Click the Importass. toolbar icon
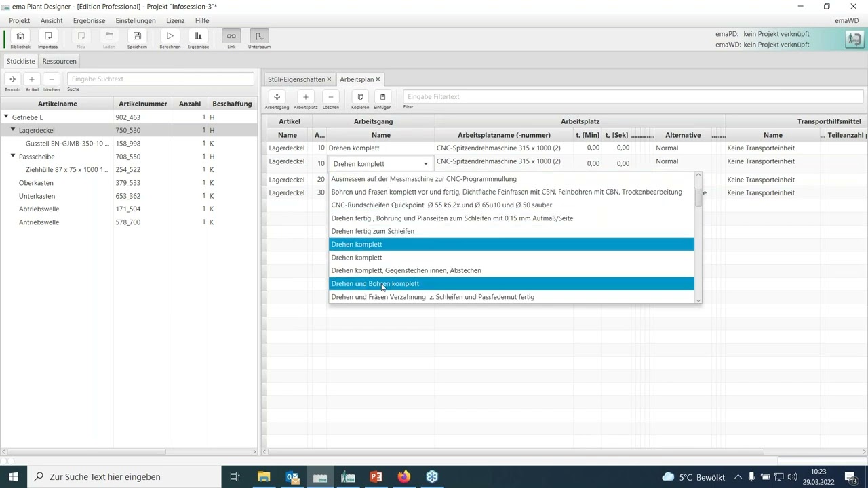The height and width of the screenshot is (488, 868). 48,37
